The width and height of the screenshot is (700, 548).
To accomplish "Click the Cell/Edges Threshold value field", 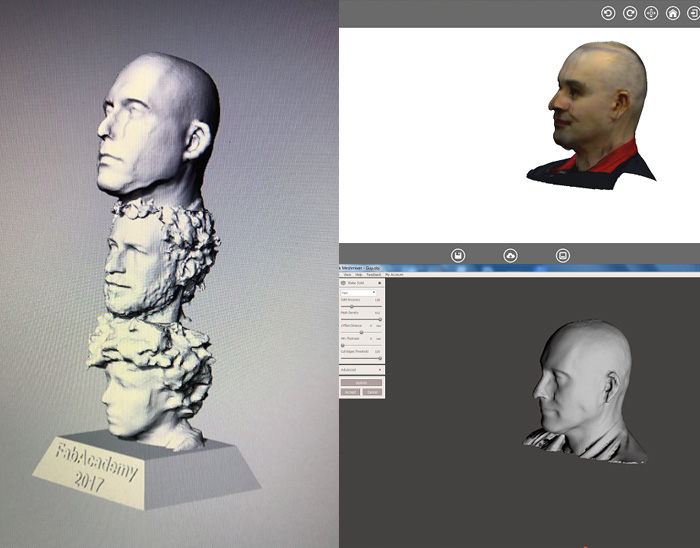I will click(x=377, y=352).
